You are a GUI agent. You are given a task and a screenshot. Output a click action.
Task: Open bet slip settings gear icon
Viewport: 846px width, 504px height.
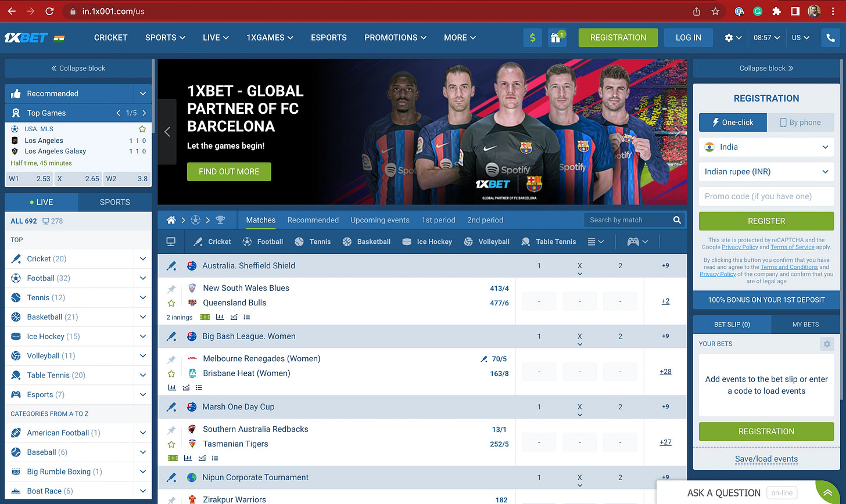tap(827, 344)
